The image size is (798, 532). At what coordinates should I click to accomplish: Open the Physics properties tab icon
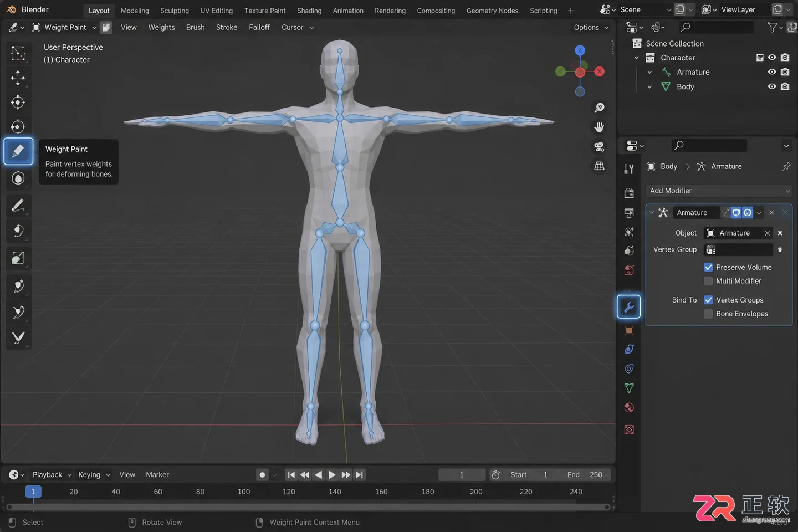tap(629, 349)
